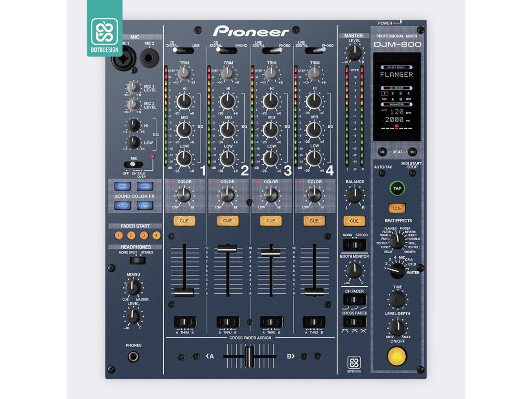Set channel 2 crossfader assign switch
Viewport: 532px width, 399px height.
[228, 322]
